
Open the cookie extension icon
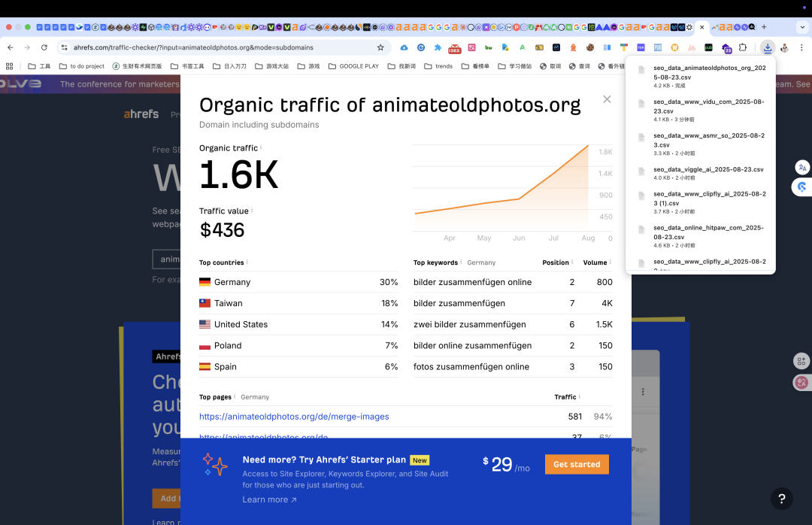click(x=590, y=47)
